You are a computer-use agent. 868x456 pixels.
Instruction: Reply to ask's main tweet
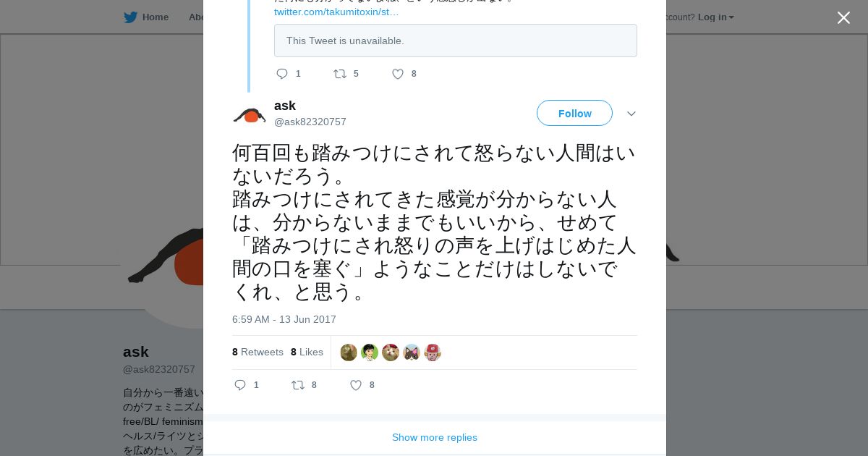pos(241,385)
